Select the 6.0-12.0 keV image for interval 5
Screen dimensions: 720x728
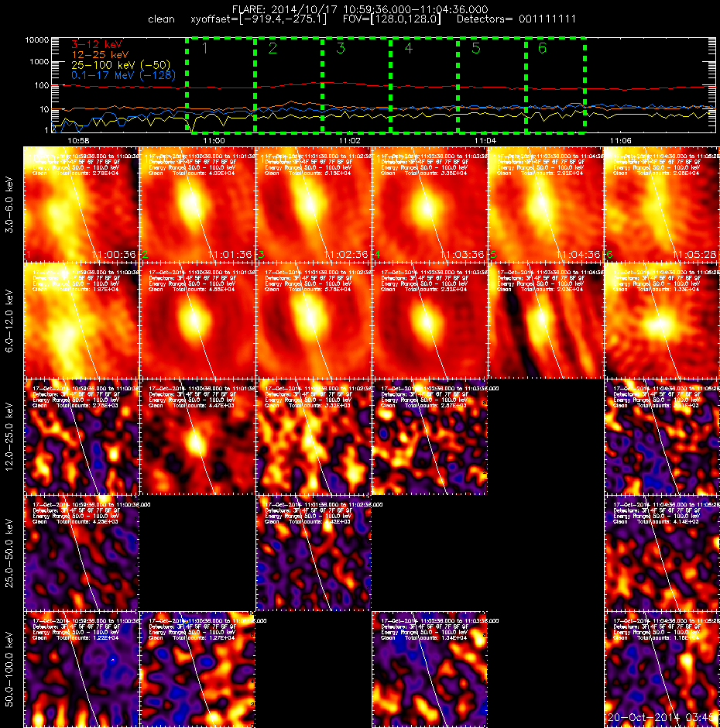546,321
